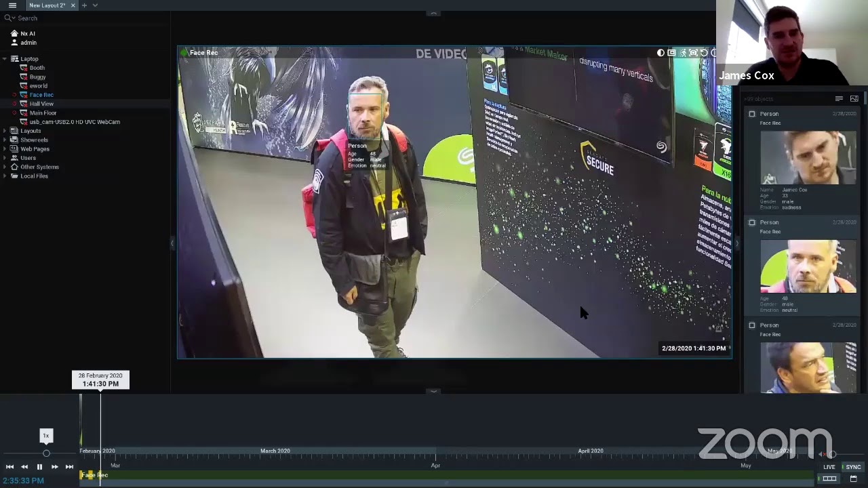Open the Buggy camera
The height and width of the screenshot is (488, 868).
[x=37, y=77]
